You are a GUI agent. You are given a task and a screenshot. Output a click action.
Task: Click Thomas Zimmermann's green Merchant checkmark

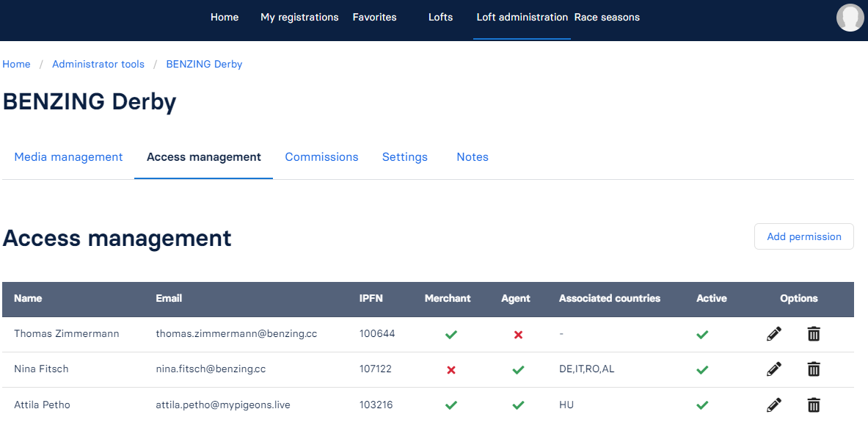451,335
